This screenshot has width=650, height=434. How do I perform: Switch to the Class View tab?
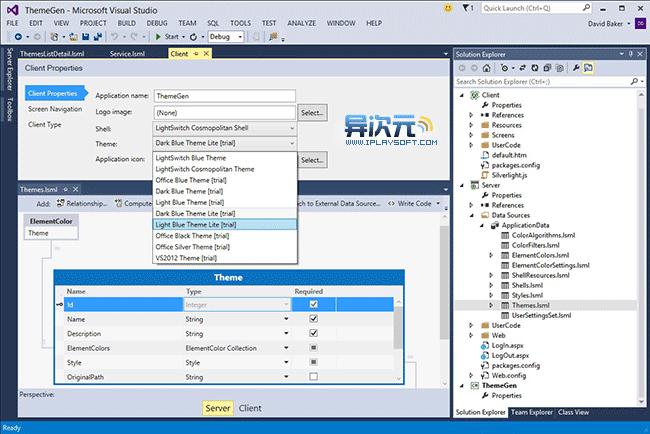[573, 412]
